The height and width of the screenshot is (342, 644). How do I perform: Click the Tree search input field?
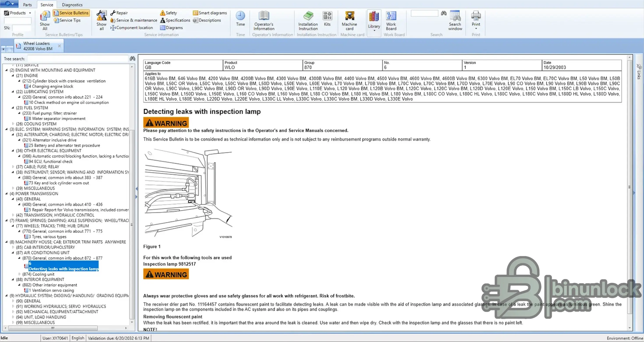(77, 59)
